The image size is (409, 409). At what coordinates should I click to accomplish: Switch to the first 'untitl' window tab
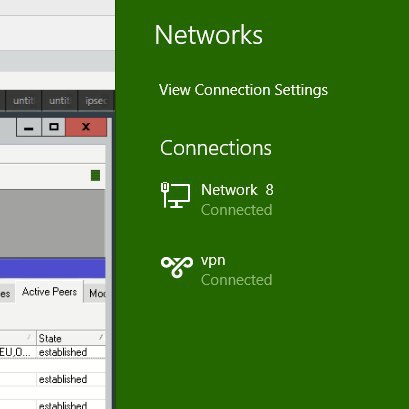[24, 100]
